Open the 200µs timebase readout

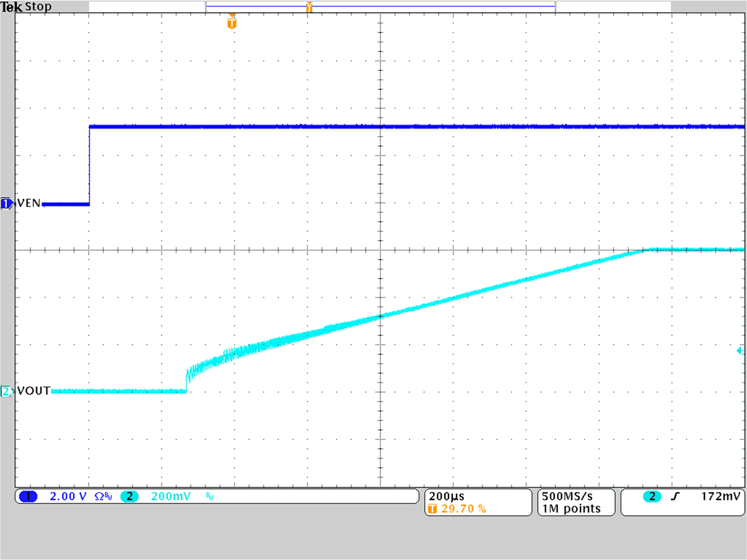pyautogui.click(x=446, y=495)
